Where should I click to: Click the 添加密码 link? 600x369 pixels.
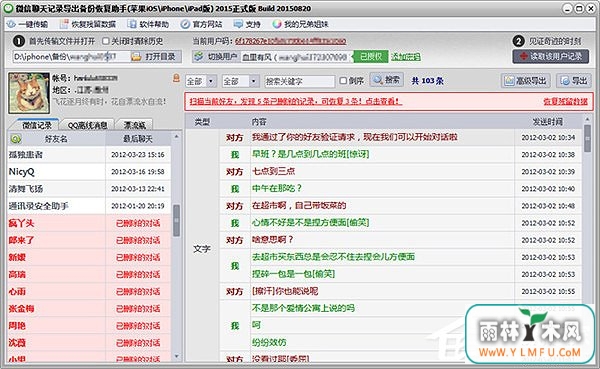[405, 57]
